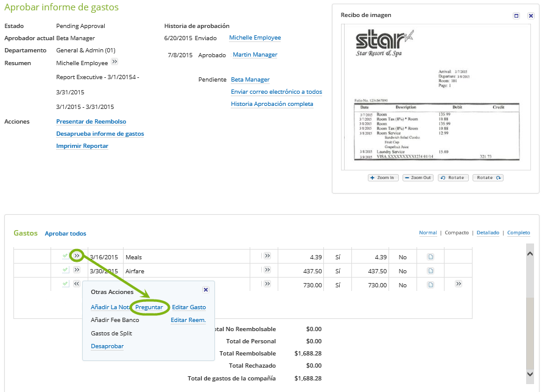The height and width of the screenshot is (392, 545).
Task: Open the receipt document icon on Meals row
Action: coord(431,257)
